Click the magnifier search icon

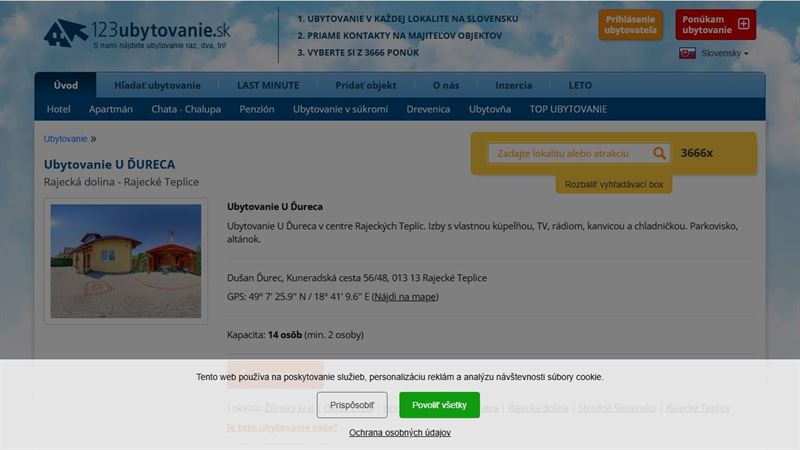click(x=659, y=153)
